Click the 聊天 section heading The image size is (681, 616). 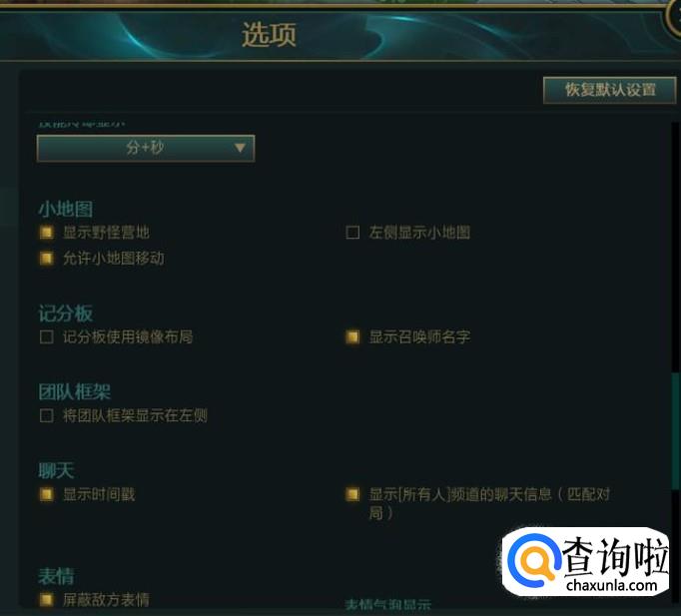click(x=57, y=470)
